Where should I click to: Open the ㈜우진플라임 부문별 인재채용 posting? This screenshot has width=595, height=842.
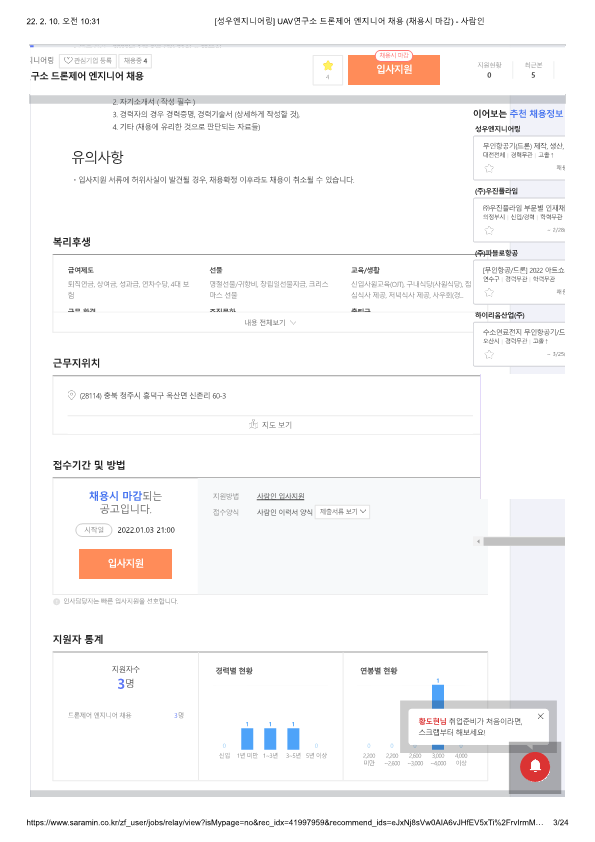(x=523, y=208)
